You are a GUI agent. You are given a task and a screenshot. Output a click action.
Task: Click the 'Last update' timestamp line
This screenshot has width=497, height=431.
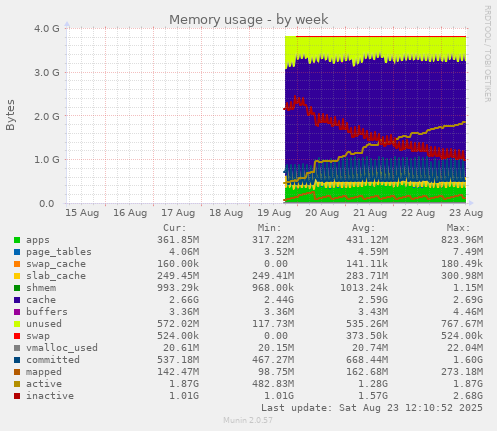tap(372, 408)
